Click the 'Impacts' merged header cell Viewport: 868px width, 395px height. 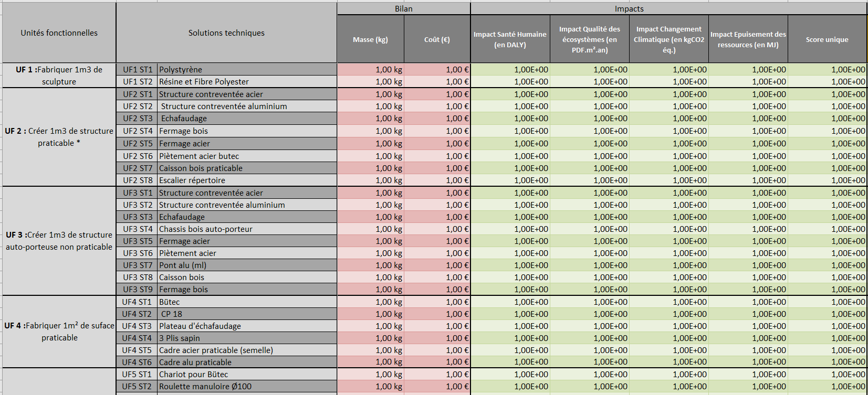(629, 9)
